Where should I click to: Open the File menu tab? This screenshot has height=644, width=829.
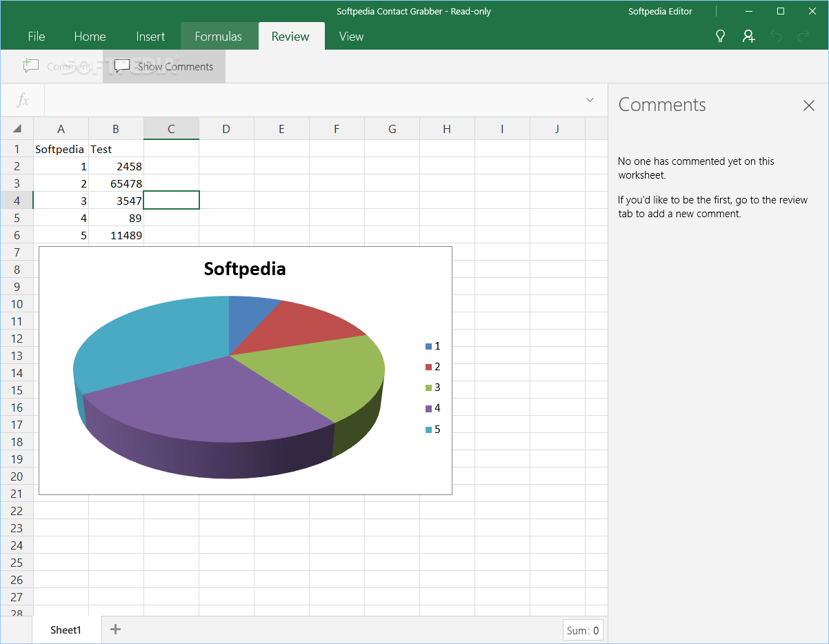37,37
